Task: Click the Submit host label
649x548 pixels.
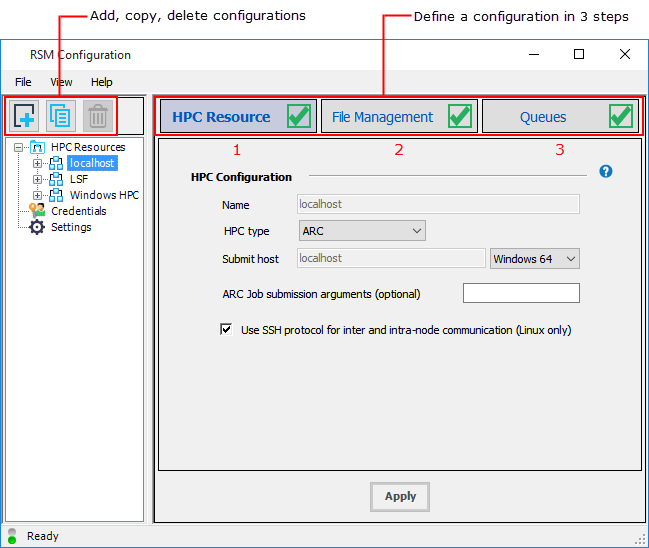Action: tap(250, 259)
